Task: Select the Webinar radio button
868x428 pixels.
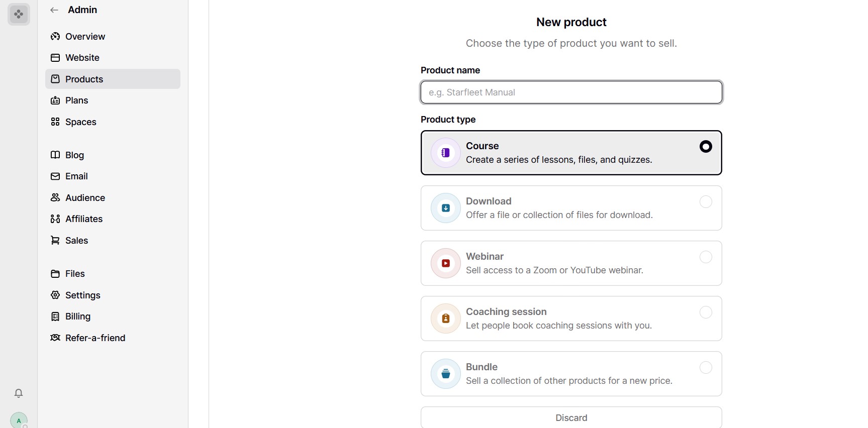Action: pyautogui.click(x=706, y=257)
